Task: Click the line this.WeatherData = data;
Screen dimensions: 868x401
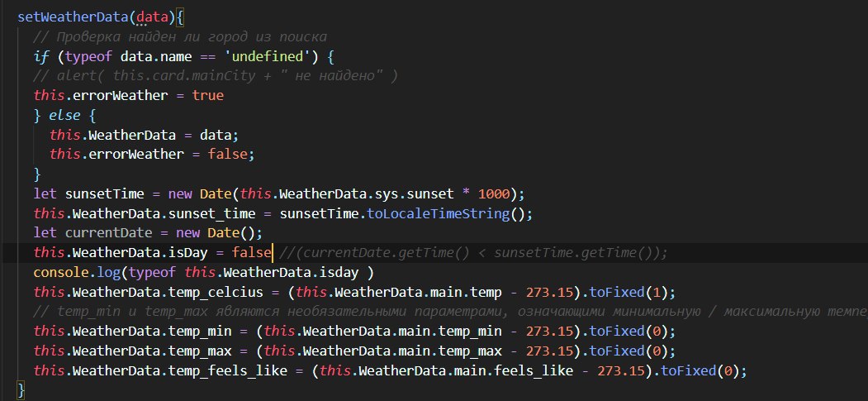Action: 144,135
